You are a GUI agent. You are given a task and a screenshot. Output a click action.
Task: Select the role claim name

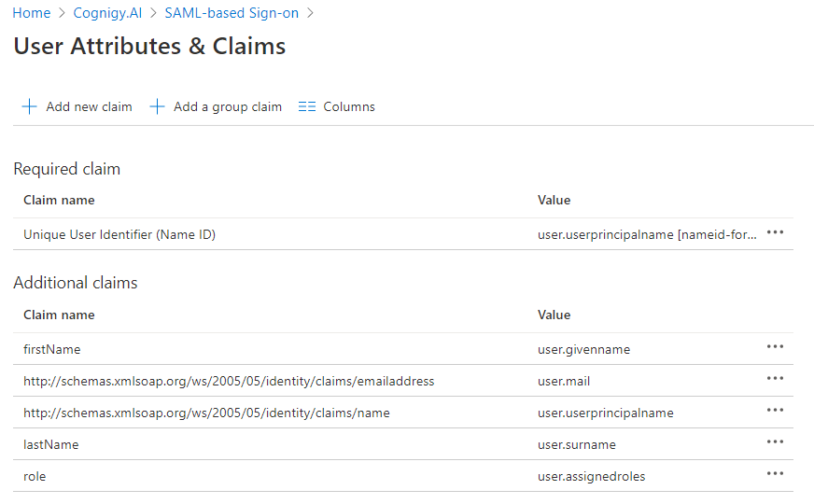coord(35,476)
